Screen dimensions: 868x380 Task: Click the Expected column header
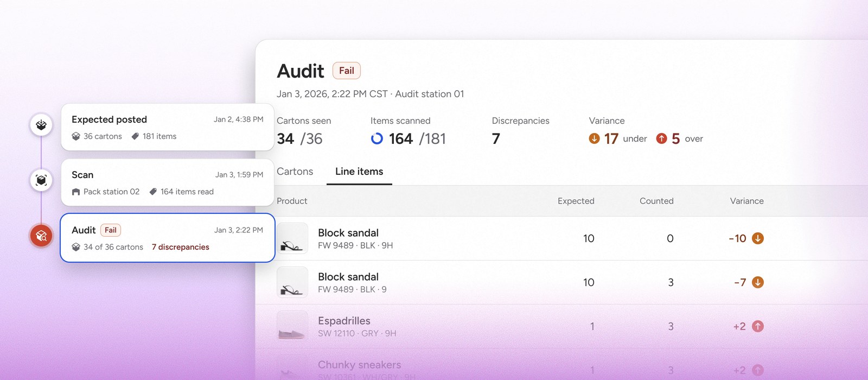[576, 201]
